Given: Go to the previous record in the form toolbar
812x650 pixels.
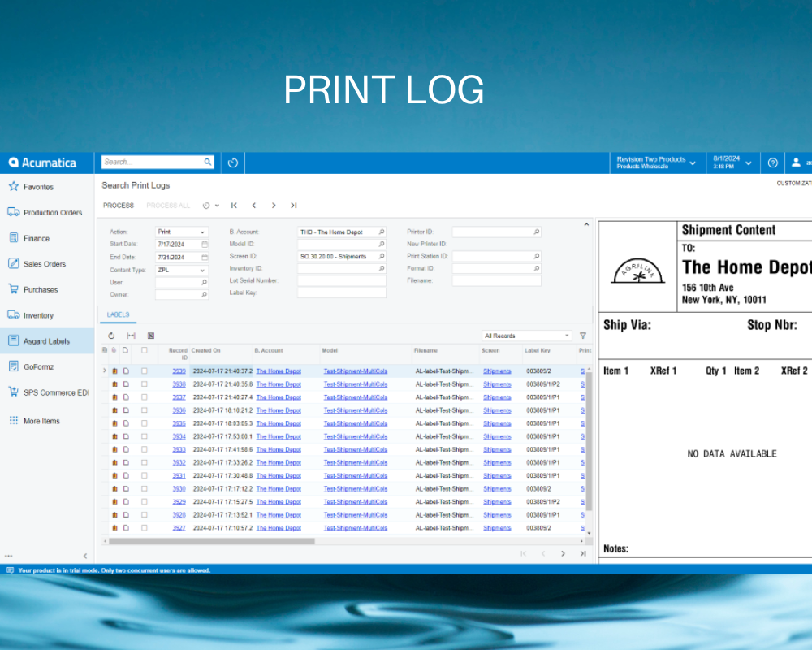Looking at the screenshot, I should coord(253,206).
